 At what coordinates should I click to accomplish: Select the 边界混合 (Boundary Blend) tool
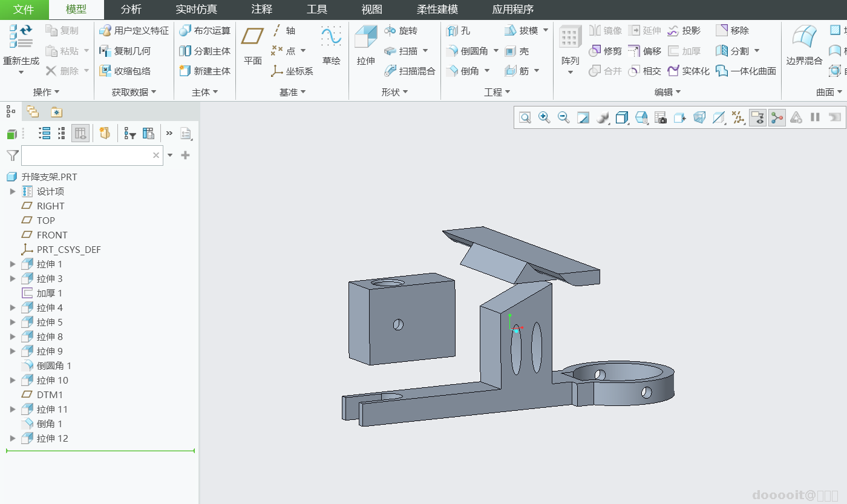[x=804, y=45]
